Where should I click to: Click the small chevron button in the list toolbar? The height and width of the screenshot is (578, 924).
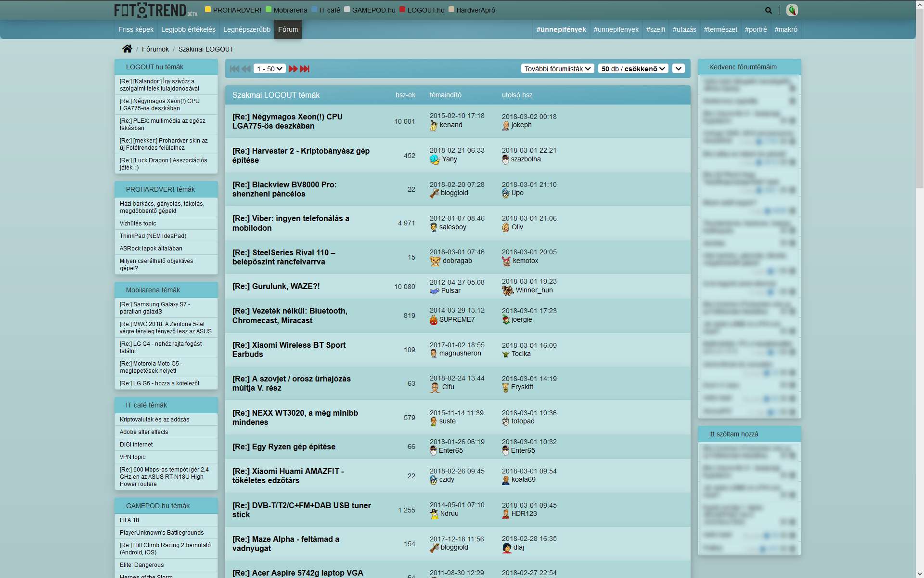(x=679, y=69)
